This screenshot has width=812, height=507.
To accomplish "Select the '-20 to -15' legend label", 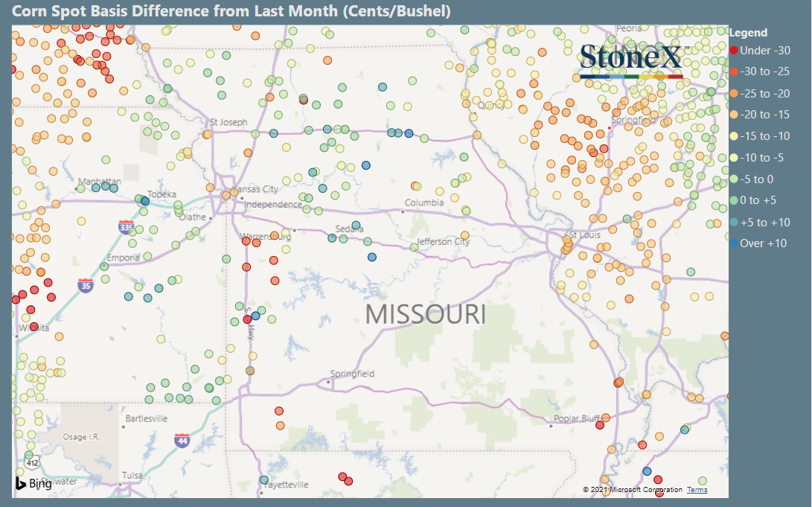I will point(765,115).
